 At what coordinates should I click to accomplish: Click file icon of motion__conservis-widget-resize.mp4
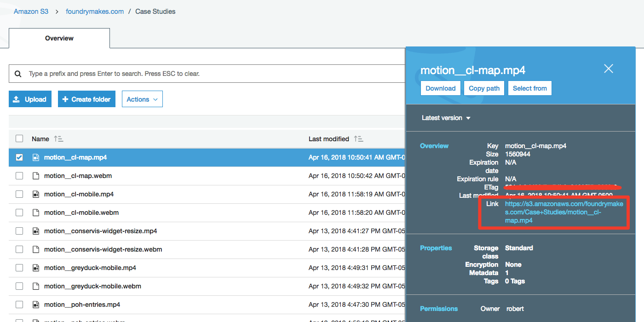click(x=36, y=231)
